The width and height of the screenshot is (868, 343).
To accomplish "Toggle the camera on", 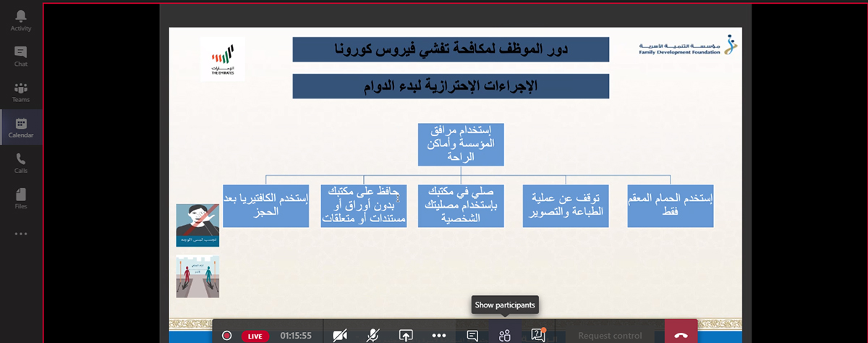I will tap(340, 335).
